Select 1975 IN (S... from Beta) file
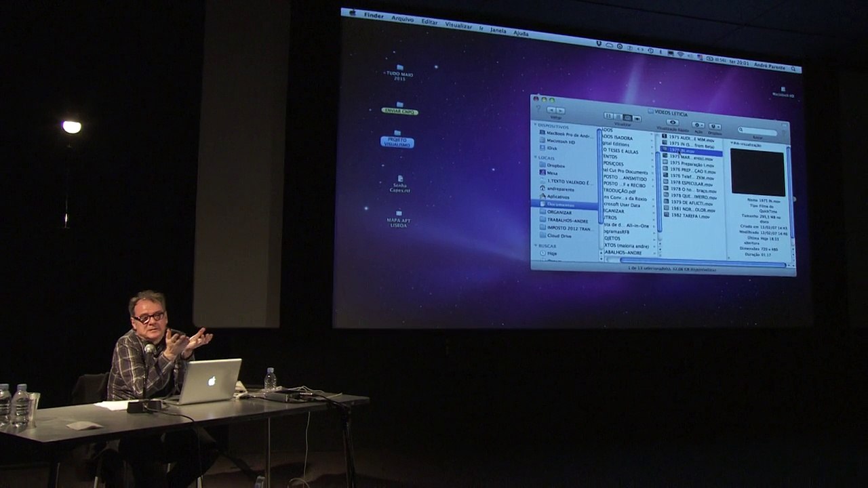This screenshot has height=488, width=868. (689, 146)
